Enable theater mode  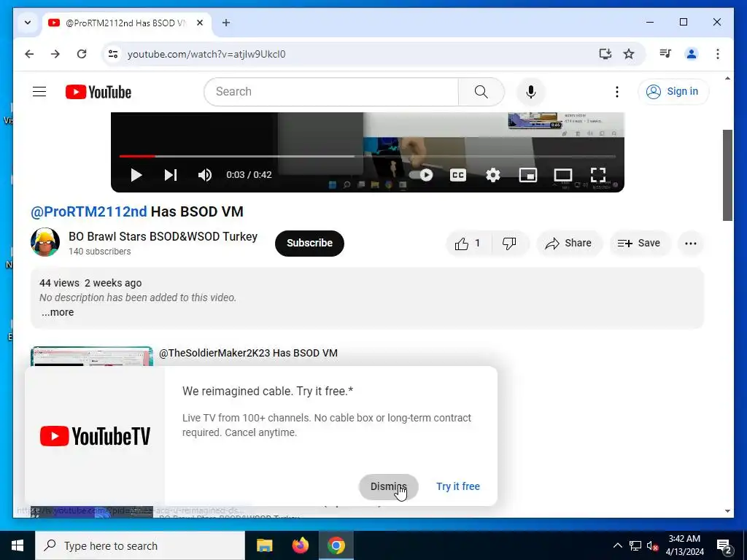[x=563, y=175]
